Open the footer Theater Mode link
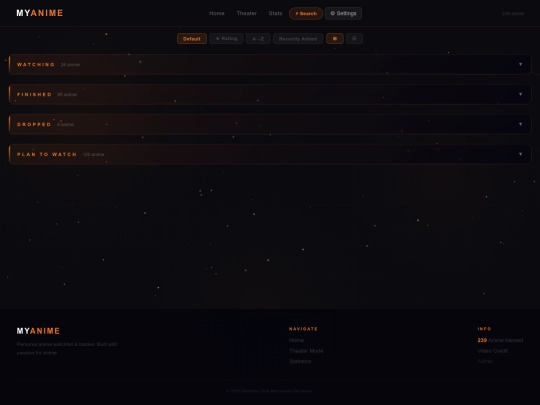Viewport: 540px width, 405px height. (306, 351)
